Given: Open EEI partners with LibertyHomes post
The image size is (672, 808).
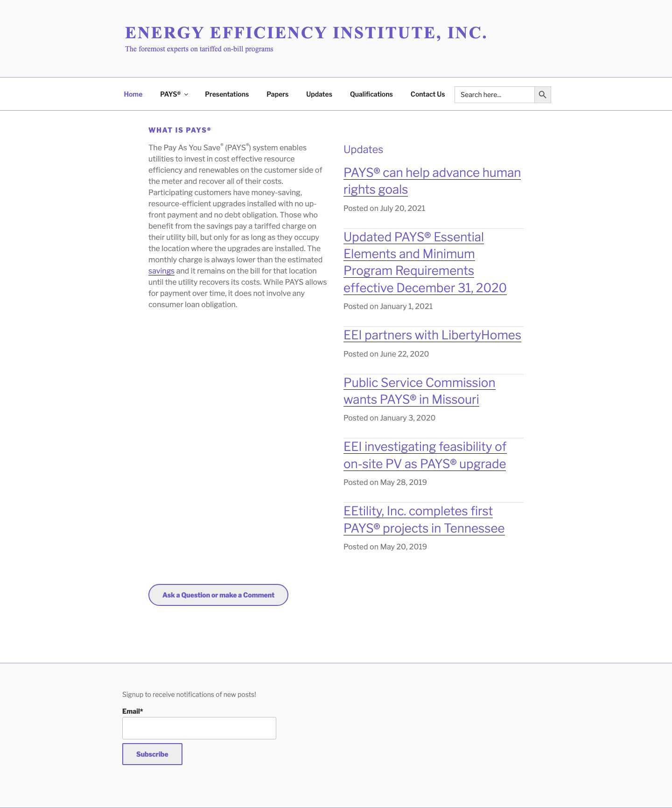Looking at the screenshot, I should (x=432, y=335).
